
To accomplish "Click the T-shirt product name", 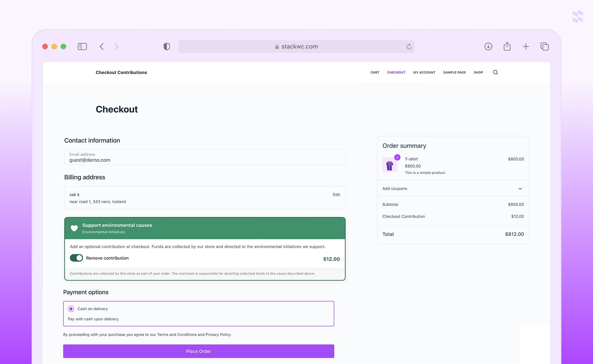I will [x=411, y=159].
